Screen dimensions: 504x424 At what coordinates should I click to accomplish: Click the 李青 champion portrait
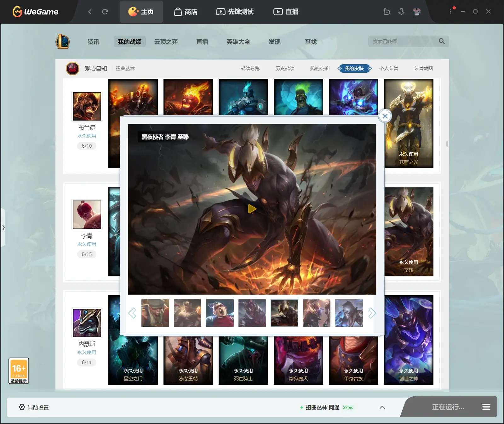pyautogui.click(x=87, y=215)
